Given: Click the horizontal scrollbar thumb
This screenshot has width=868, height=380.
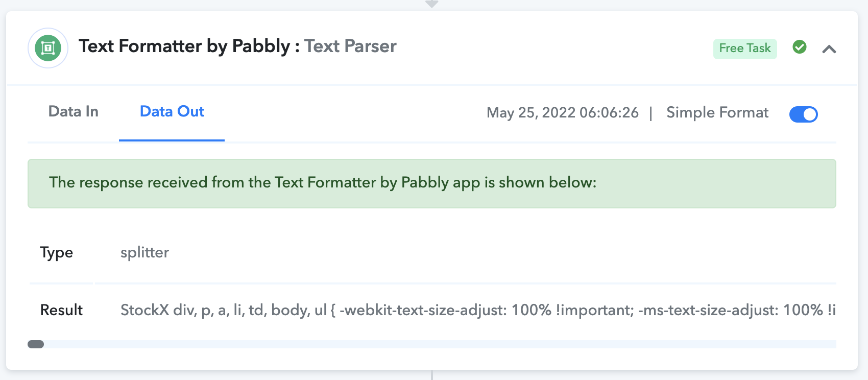Looking at the screenshot, I should tap(36, 344).
